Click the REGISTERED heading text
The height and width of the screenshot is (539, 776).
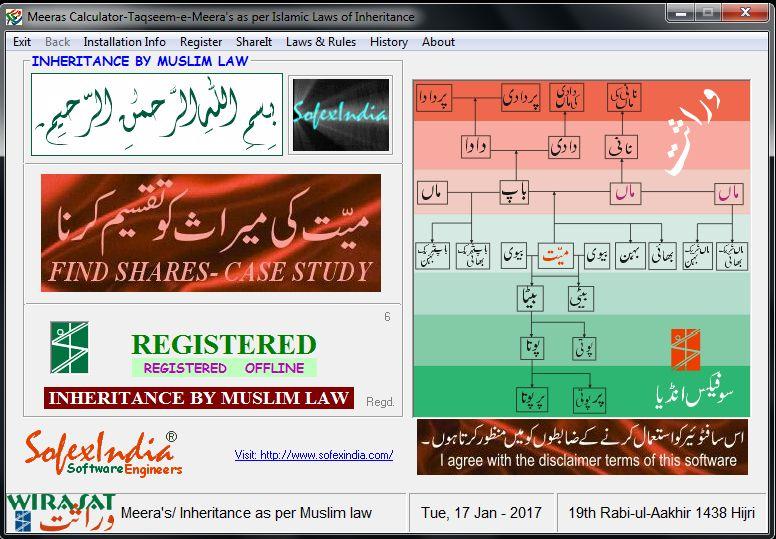pyautogui.click(x=224, y=345)
